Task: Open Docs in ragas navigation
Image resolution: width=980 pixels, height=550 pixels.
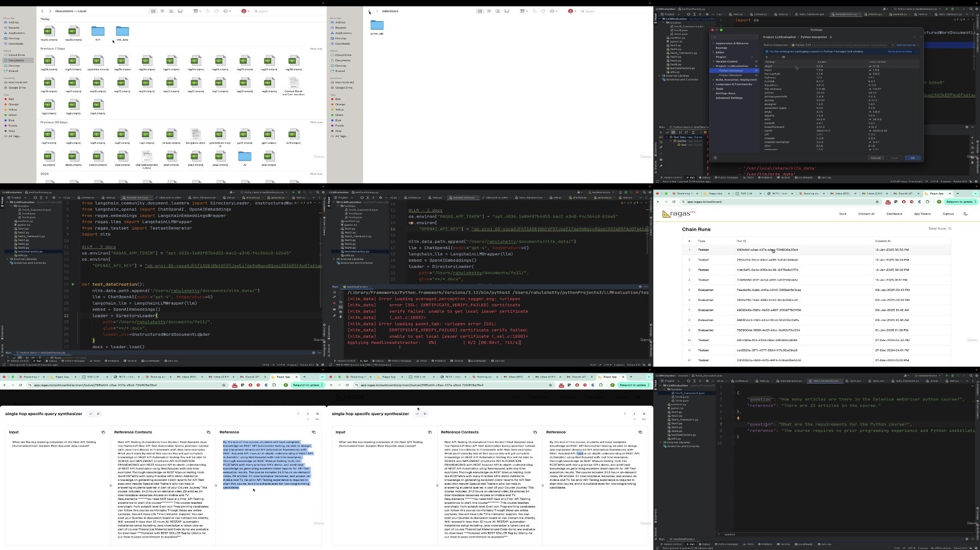Action: [x=842, y=214]
